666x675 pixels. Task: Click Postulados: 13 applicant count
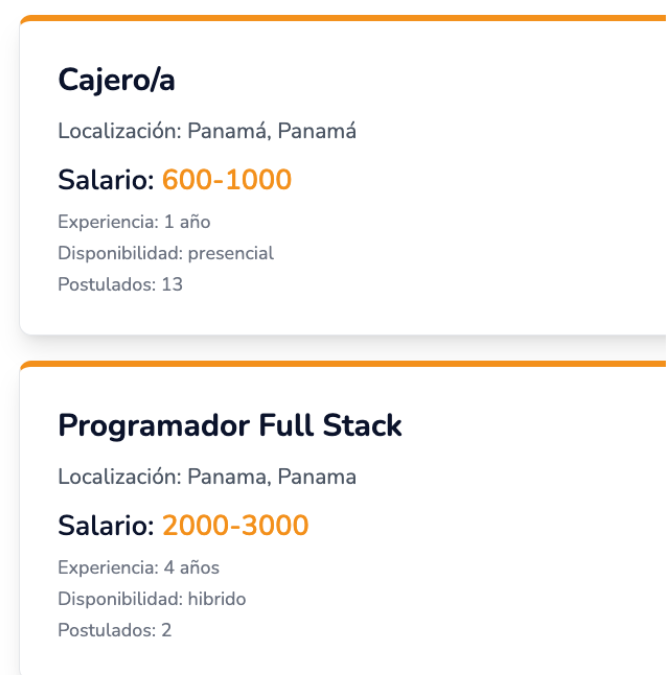tap(120, 284)
